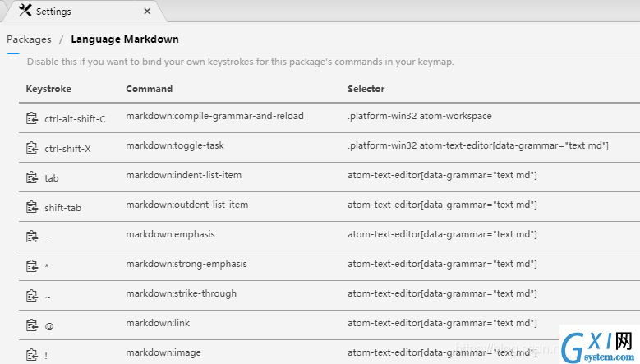Copy the shift-tab keybinding via clipboard icon
This screenshot has height=364, width=640.
point(32,207)
